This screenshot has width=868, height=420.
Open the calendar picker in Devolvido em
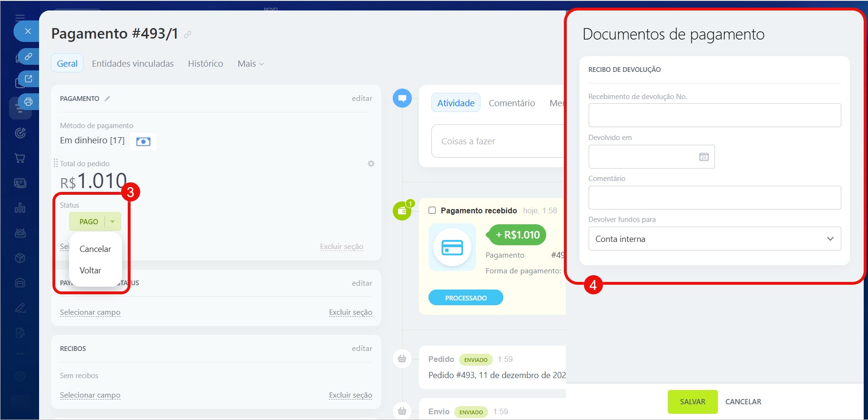(x=704, y=157)
